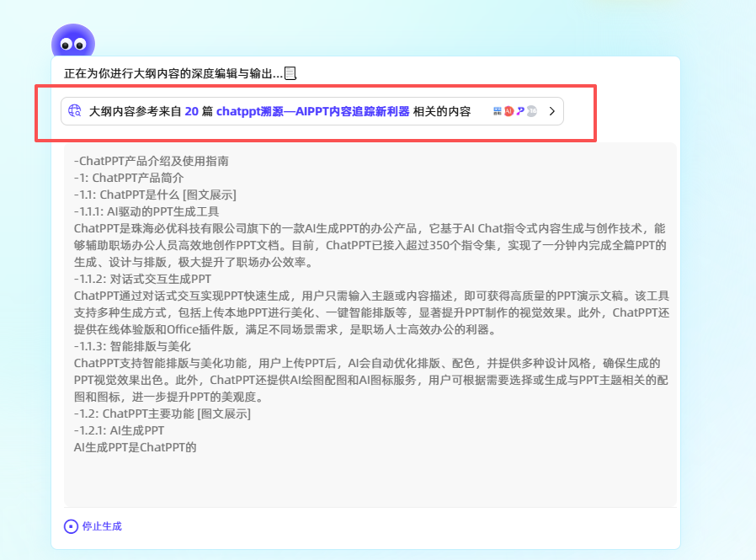
Task: Click the 停止生成 button
Action: [x=93, y=526]
